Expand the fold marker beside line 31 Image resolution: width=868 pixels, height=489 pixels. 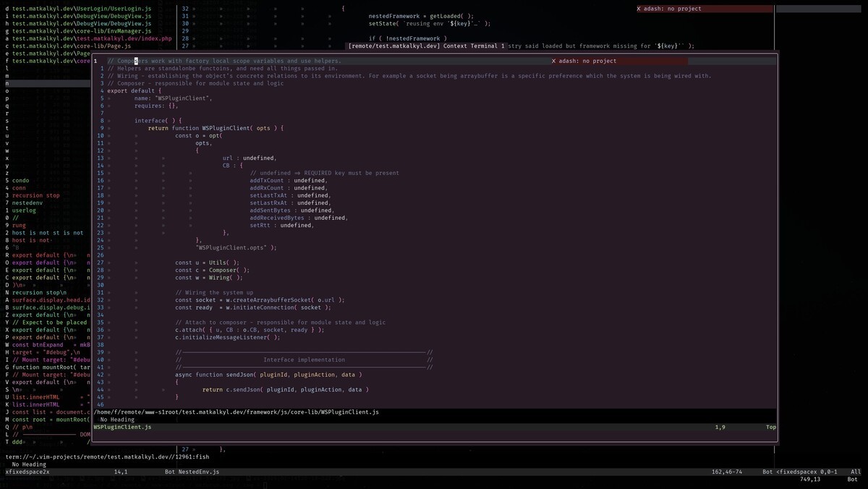pos(110,292)
